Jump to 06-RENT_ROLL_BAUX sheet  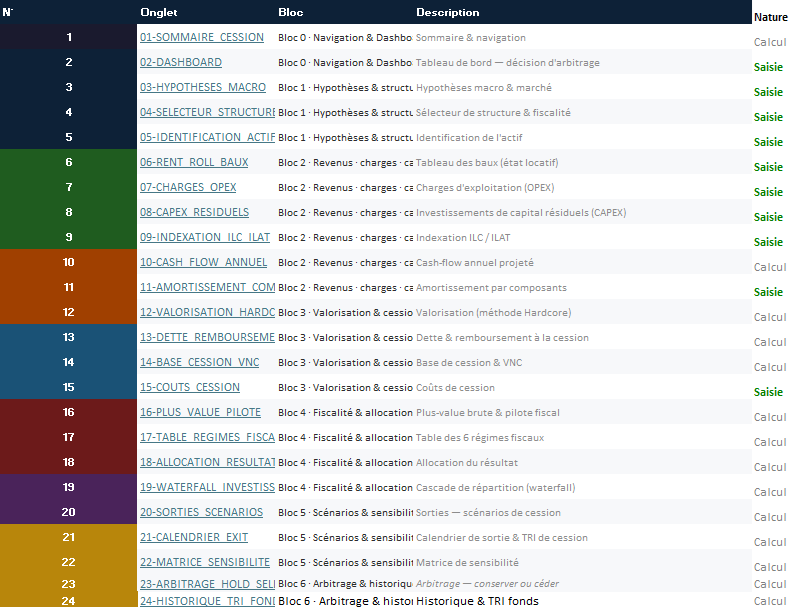click(194, 162)
